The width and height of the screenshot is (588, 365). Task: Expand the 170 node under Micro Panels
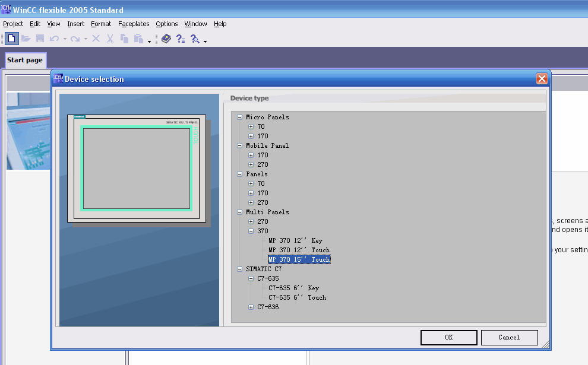tap(251, 136)
